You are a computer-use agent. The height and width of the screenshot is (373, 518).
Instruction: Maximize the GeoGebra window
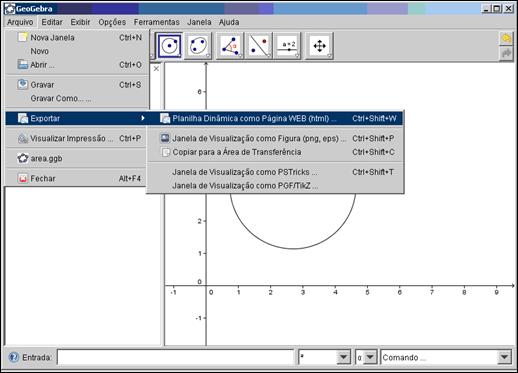pyautogui.click(x=497, y=9)
